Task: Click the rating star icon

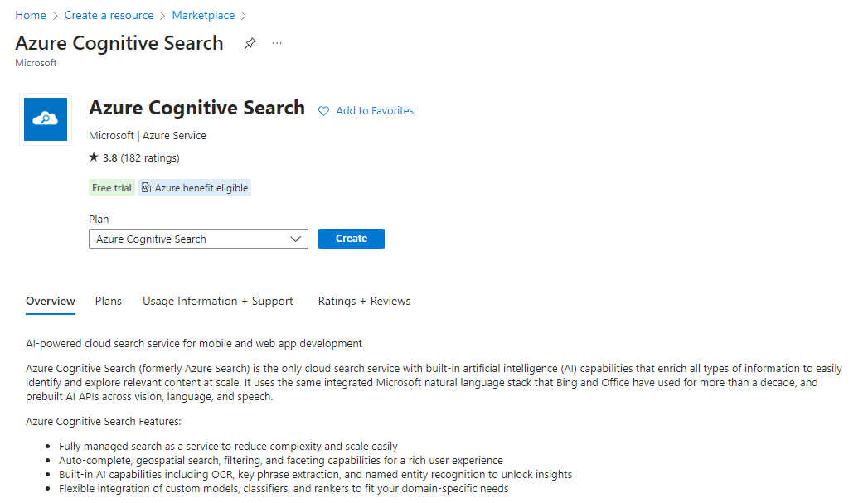Action: click(94, 157)
